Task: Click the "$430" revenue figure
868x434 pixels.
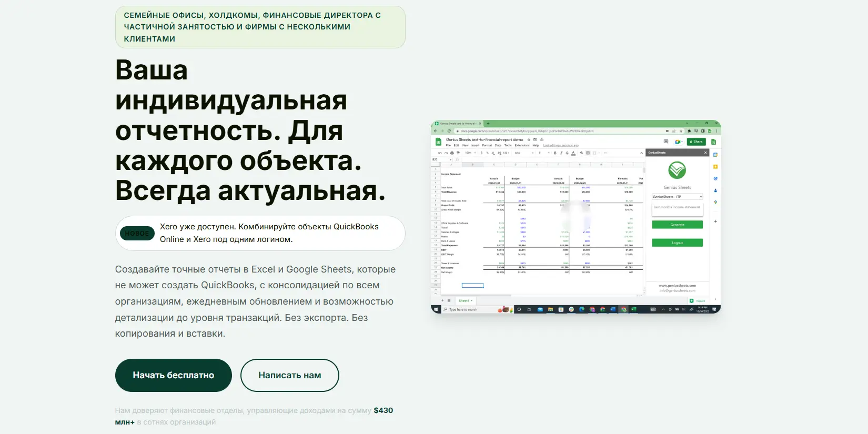Action: [x=383, y=410]
